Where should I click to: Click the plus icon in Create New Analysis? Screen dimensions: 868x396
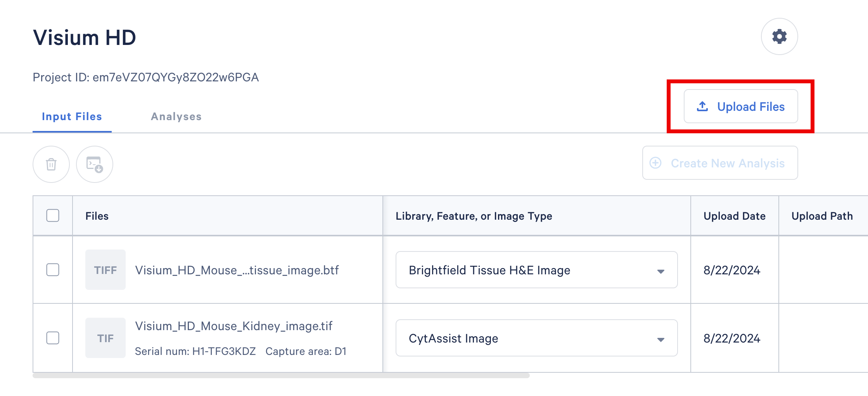tap(655, 163)
